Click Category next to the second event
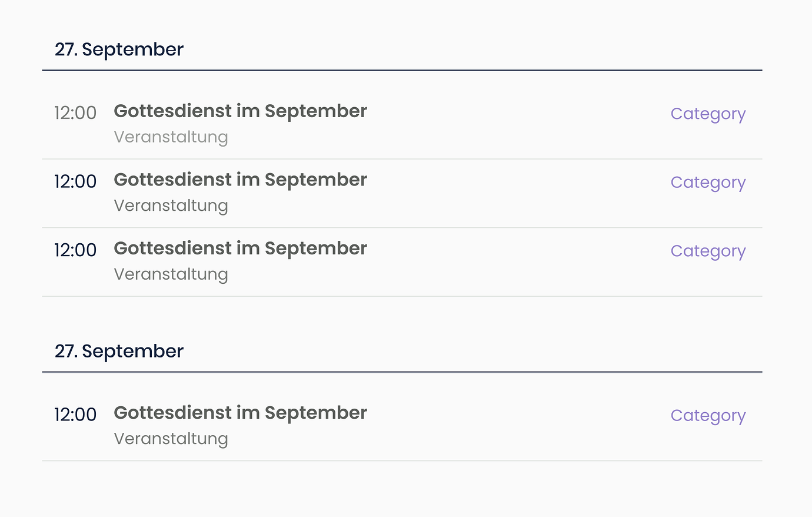Viewport: 812px width, 517px height. pos(708,182)
